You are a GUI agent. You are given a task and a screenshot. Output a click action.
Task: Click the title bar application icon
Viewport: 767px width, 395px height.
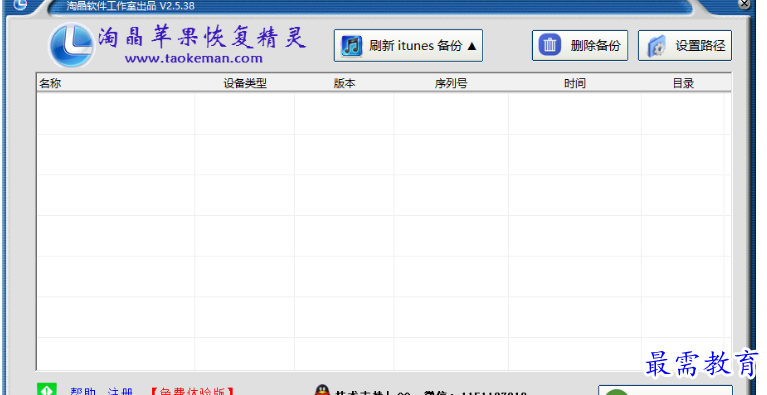coord(20,4)
